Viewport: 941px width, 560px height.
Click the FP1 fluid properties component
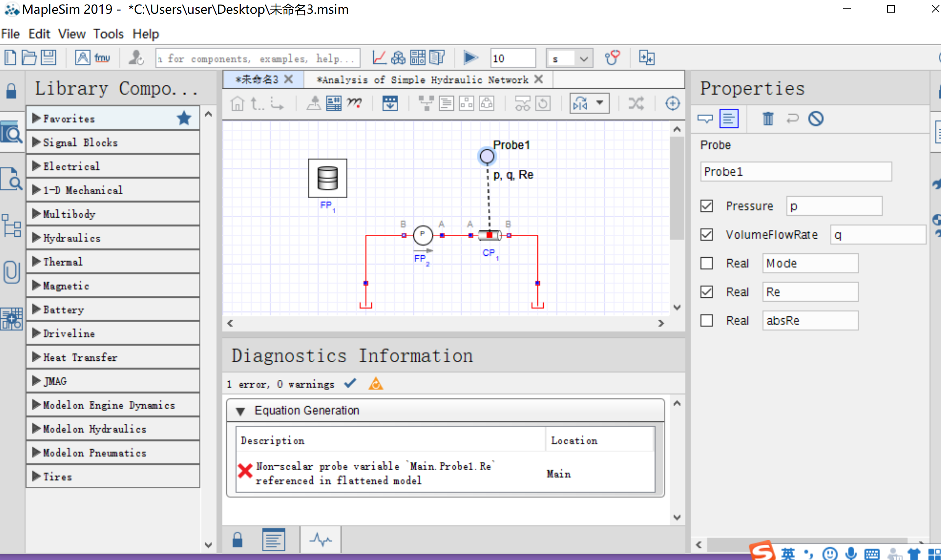coord(328,178)
